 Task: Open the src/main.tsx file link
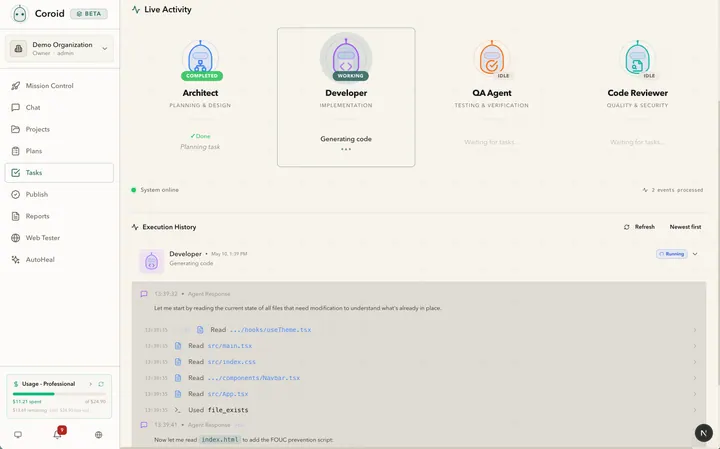[230, 346]
